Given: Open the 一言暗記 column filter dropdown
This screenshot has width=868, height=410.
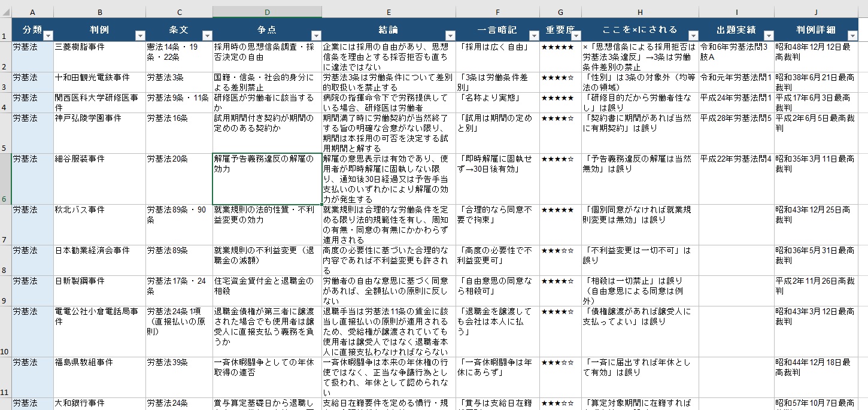Looking at the screenshot, I should pyautogui.click(x=534, y=35).
